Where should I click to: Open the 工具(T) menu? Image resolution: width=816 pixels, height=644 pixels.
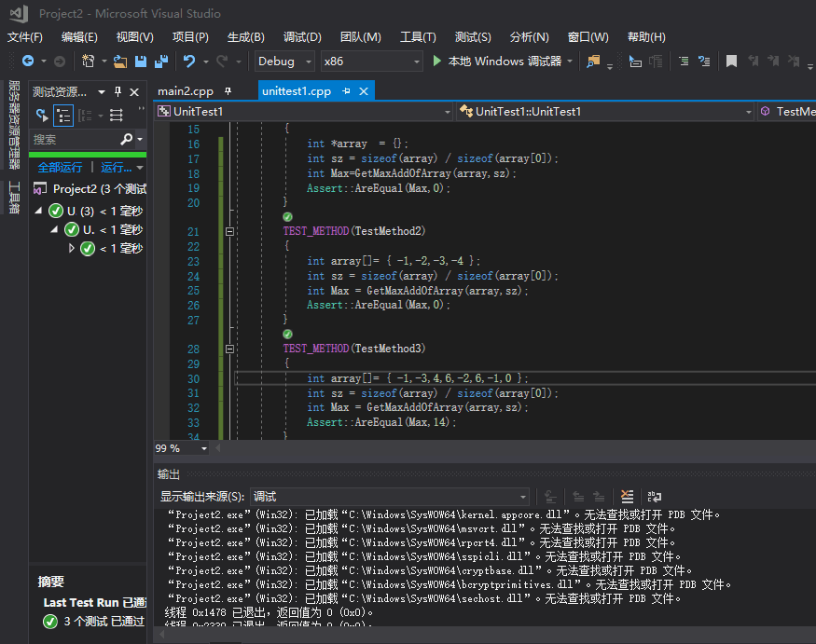[418, 37]
